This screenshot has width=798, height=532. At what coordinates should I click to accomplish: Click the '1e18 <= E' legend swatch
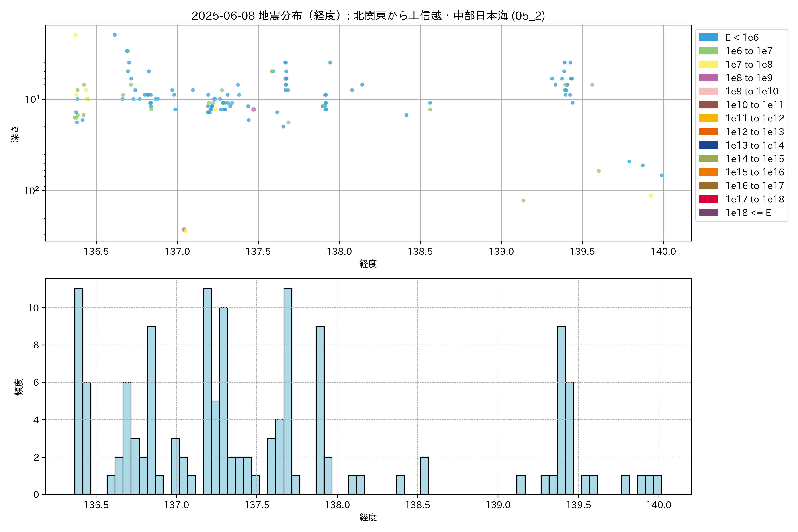pos(708,213)
